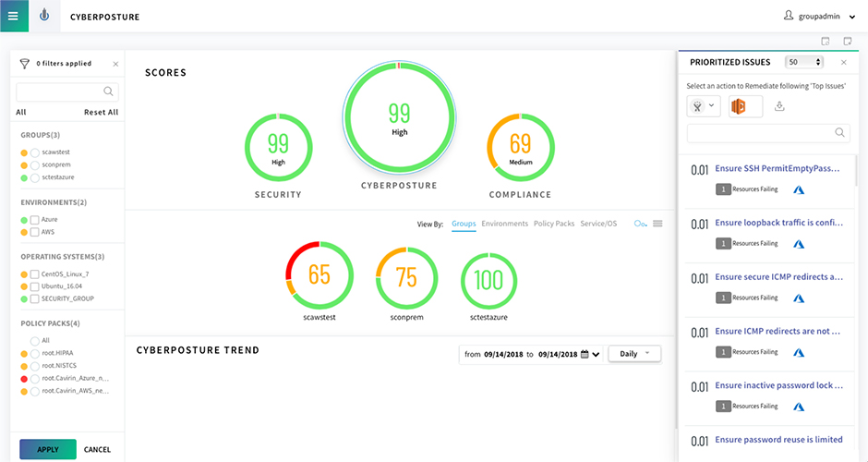Click the orange AWS Lambda action icon
The height and width of the screenshot is (462, 868).
pyautogui.click(x=739, y=106)
